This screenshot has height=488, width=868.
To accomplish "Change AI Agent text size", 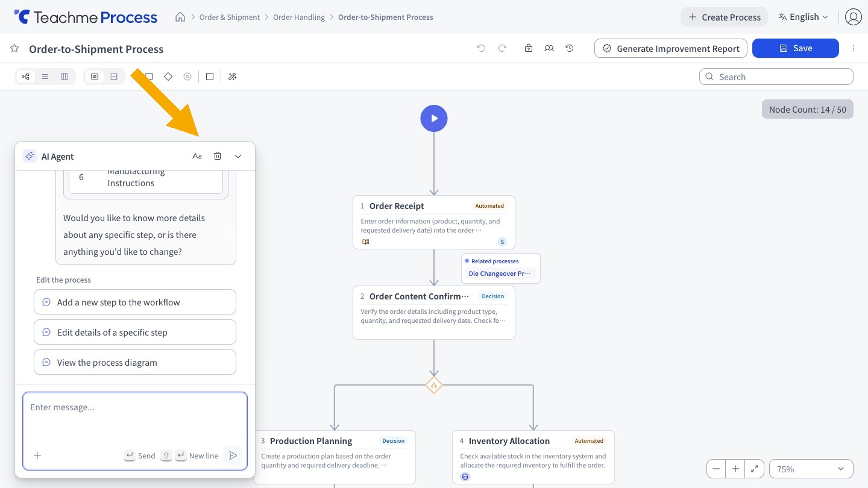I will (x=197, y=156).
